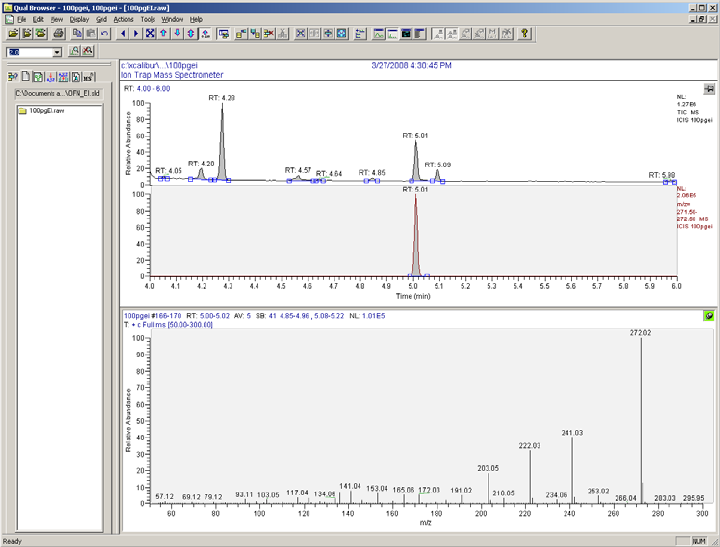This screenshot has width=720, height=547.
Task: Click the RT: 5.01 label on the TIC trace
Action: 415,135
